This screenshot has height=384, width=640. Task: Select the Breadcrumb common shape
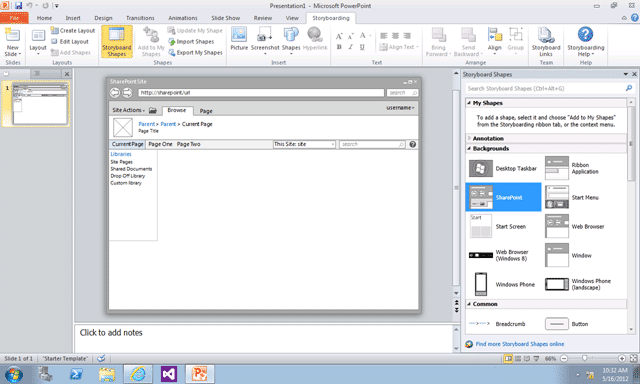click(x=503, y=324)
